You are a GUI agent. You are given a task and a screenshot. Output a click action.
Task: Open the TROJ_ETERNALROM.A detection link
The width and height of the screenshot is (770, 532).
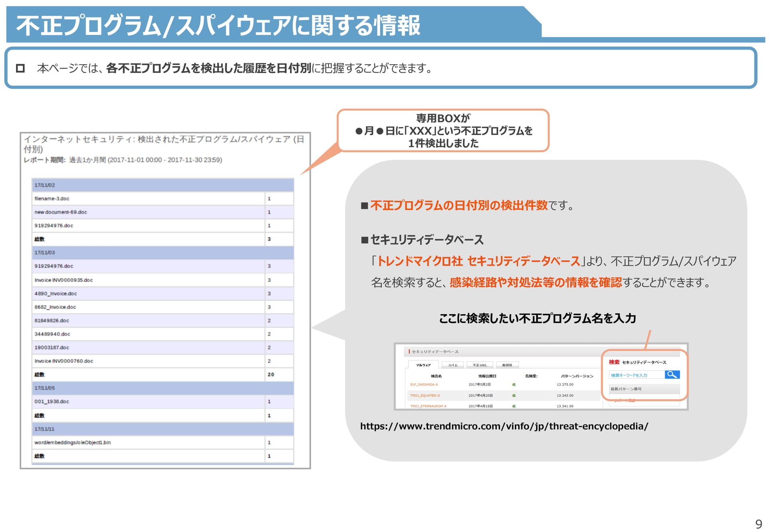(428, 406)
